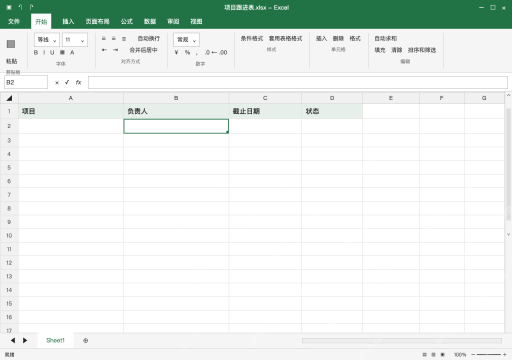This screenshot has height=360, width=512.
Task: Select column header C
Action: (265, 98)
